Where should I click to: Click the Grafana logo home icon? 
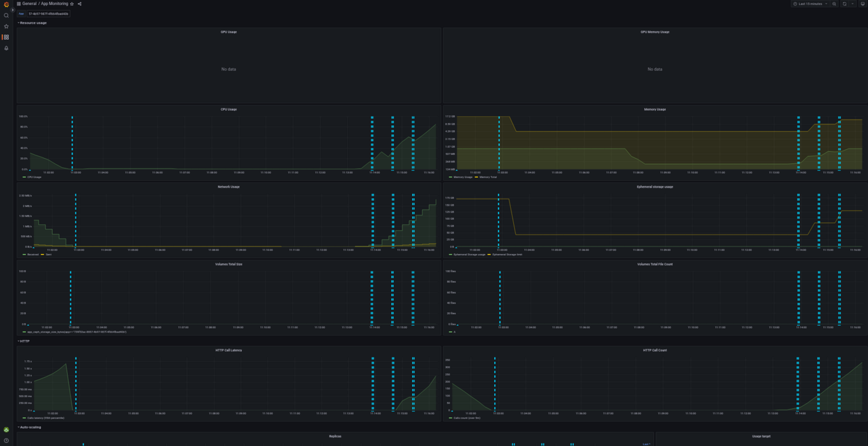point(6,4)
